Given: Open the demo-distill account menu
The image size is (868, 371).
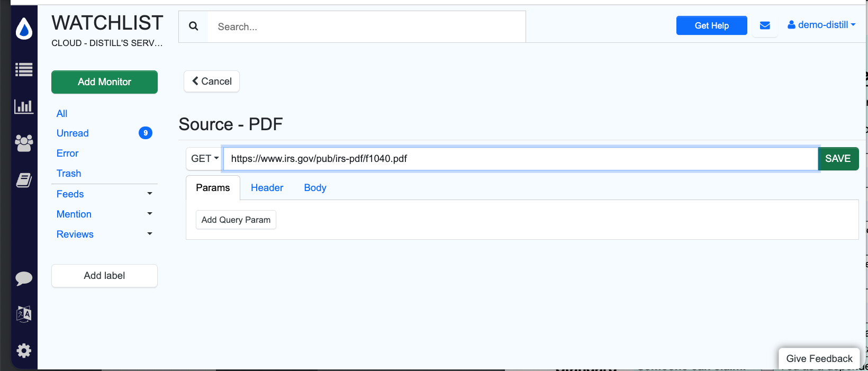Looking at the screenshot, I should coord(821,25).
